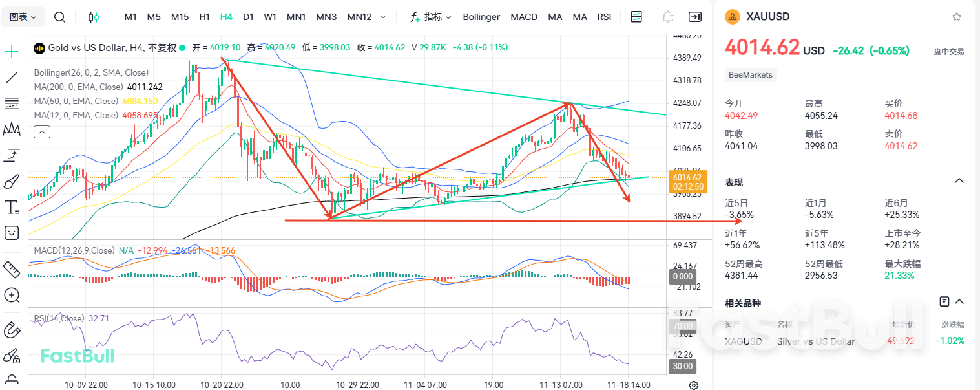This screenshot has height=390, width=980.
Task: Open the emoji sticker tool
Action: (x=11, y=233)
